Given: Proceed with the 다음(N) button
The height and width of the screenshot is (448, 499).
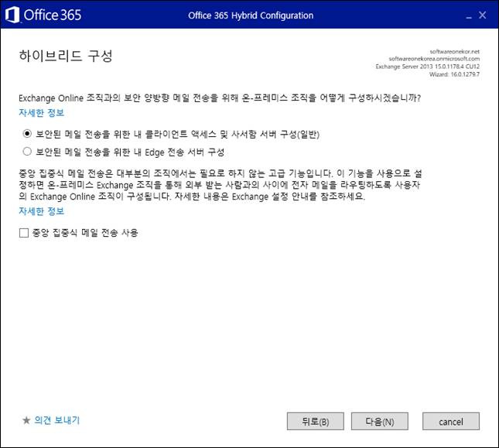Looking at the screenshot, I should pyautogui.click(x=380, y=422).
